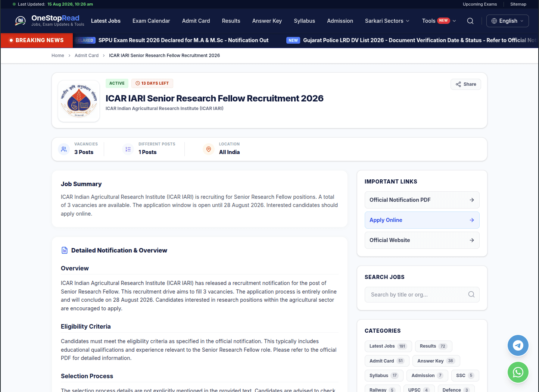Screen dimensions: 539x392
Task: Open the SPPU Exam Result 2026 news item
Action: click(183, 40)
